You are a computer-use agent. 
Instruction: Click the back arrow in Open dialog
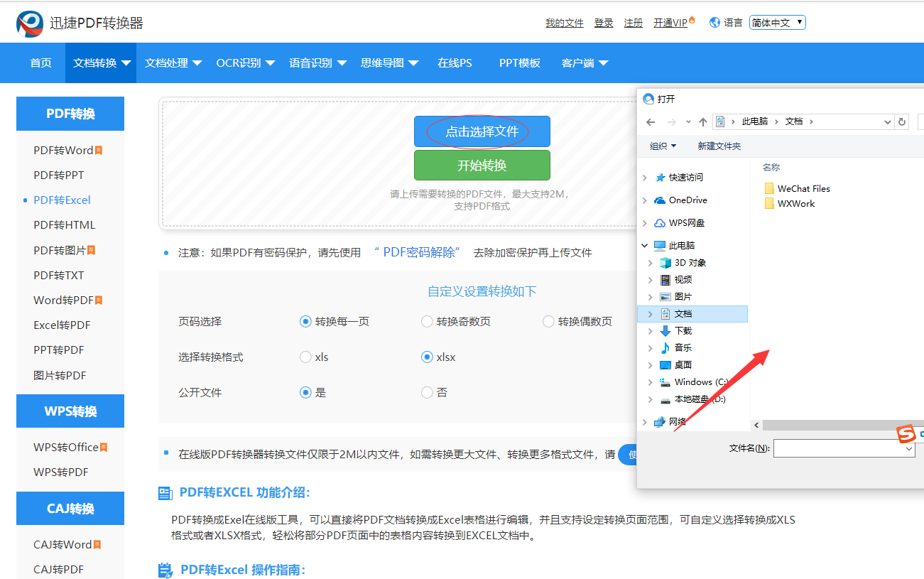click(651, 122)
